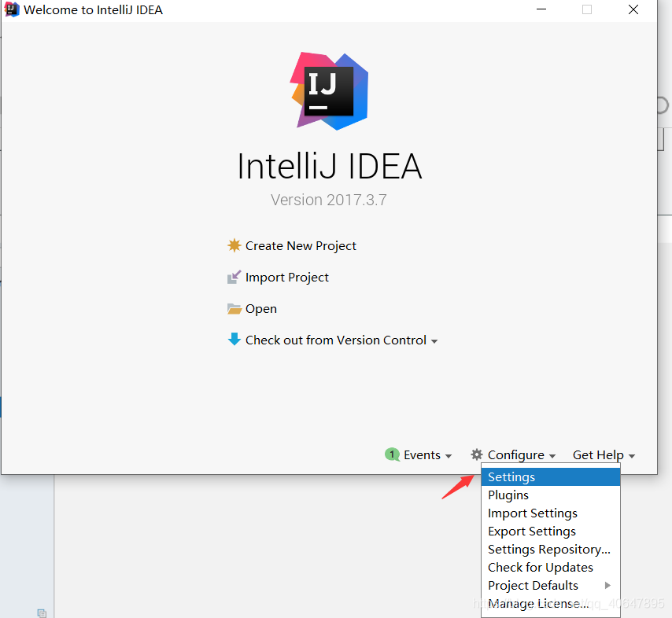
Task: Choose Plugins in the Configure menu
Action: pyautogui.click(x=551, y=495)
